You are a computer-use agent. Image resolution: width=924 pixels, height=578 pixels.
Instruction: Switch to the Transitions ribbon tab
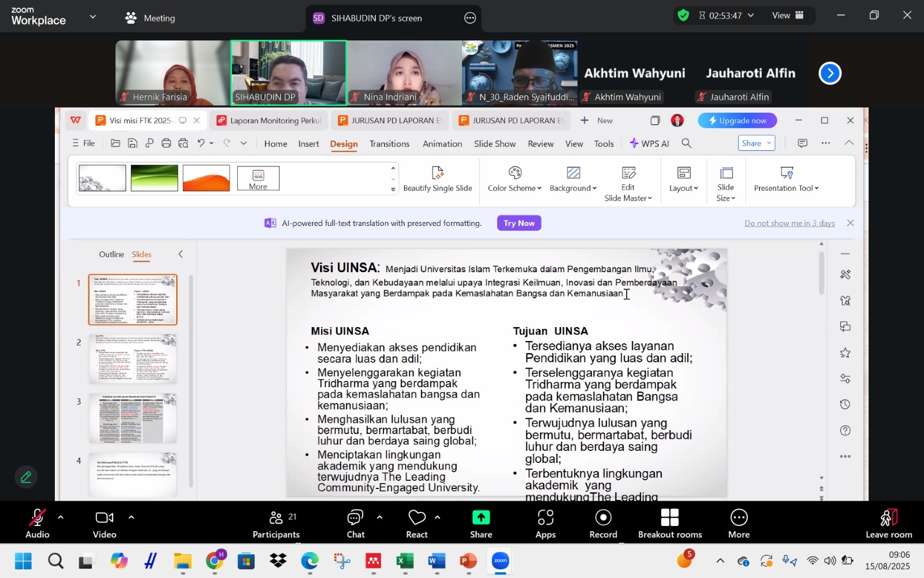tap(389, 144)
